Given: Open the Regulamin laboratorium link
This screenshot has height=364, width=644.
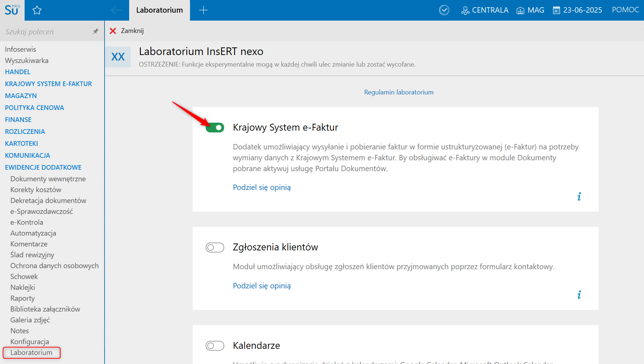Looking at the screenshot, I should coord(399,92).
